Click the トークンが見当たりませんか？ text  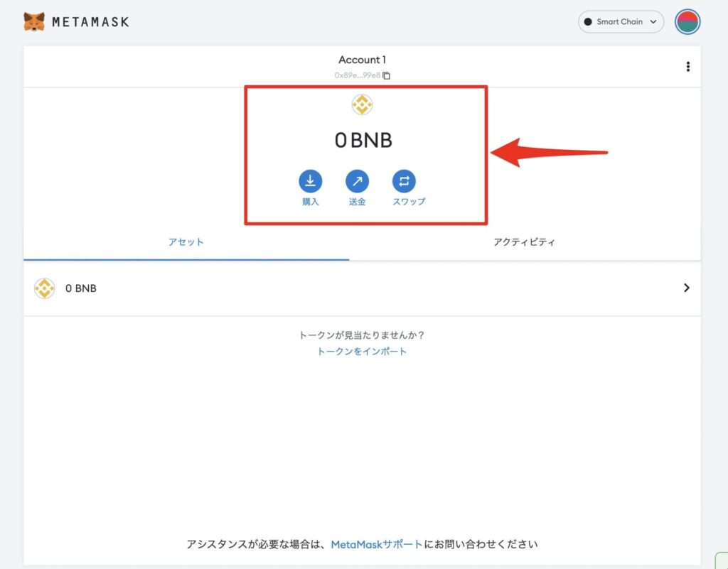pyautogui.click(x=362, y=335)
